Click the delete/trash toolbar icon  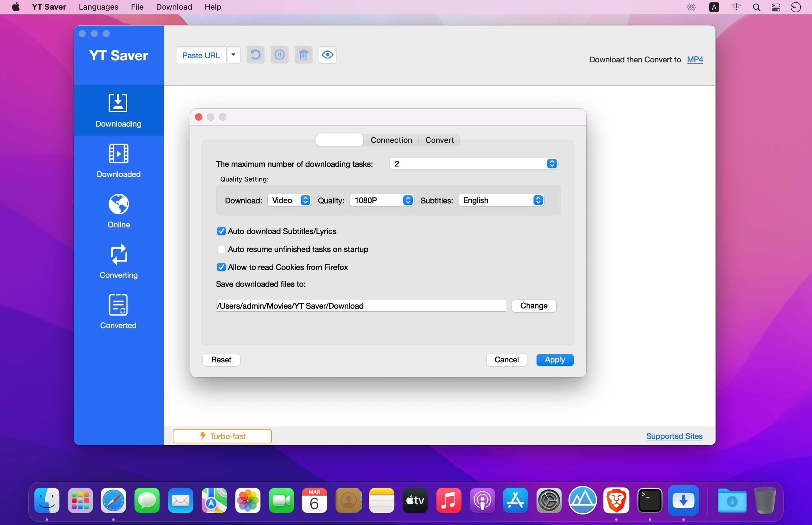point(303,55)
